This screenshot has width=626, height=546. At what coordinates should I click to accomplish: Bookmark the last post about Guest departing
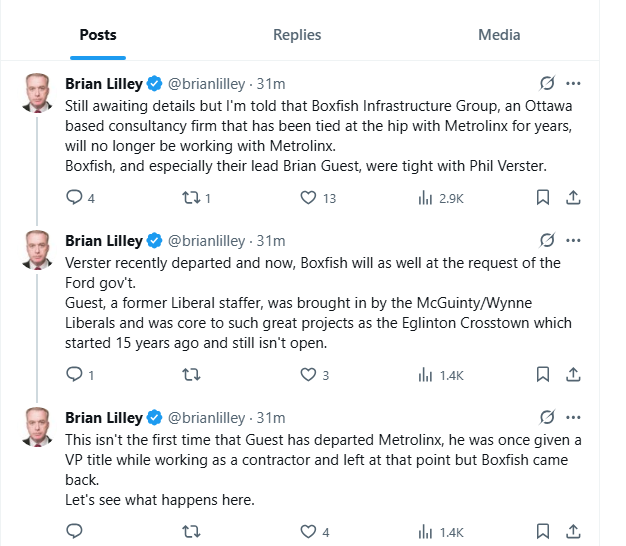(543, 532)
